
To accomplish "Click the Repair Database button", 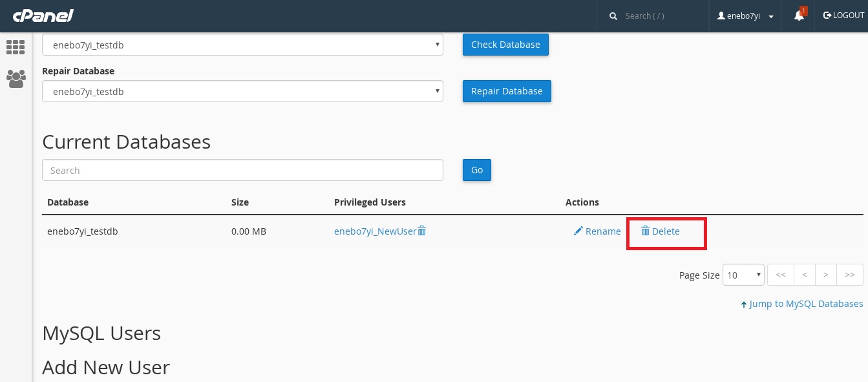I will 507,91.
